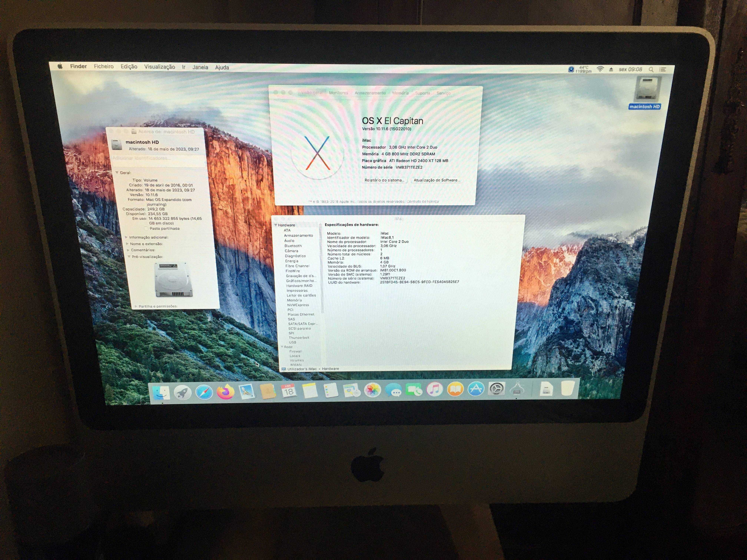
Task: Open System Preferences gear icon
Action: 496,389
